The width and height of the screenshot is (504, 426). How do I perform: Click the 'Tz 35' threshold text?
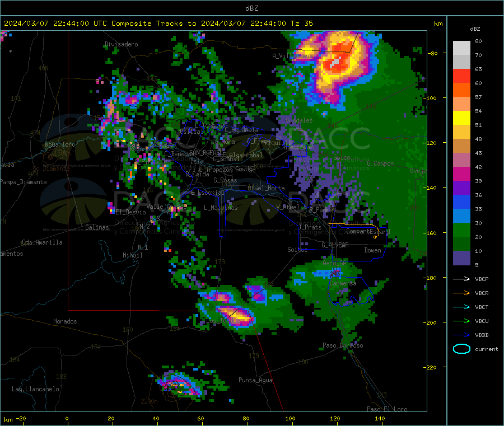coord(301,24)
